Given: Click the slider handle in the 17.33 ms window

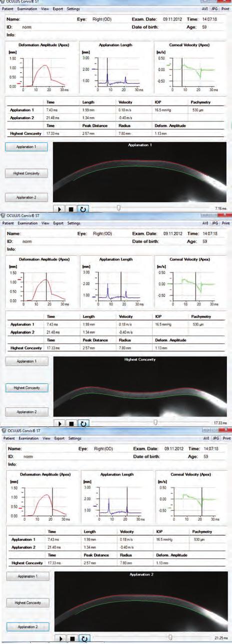Looking at the screenshot, I should point(156,422).
